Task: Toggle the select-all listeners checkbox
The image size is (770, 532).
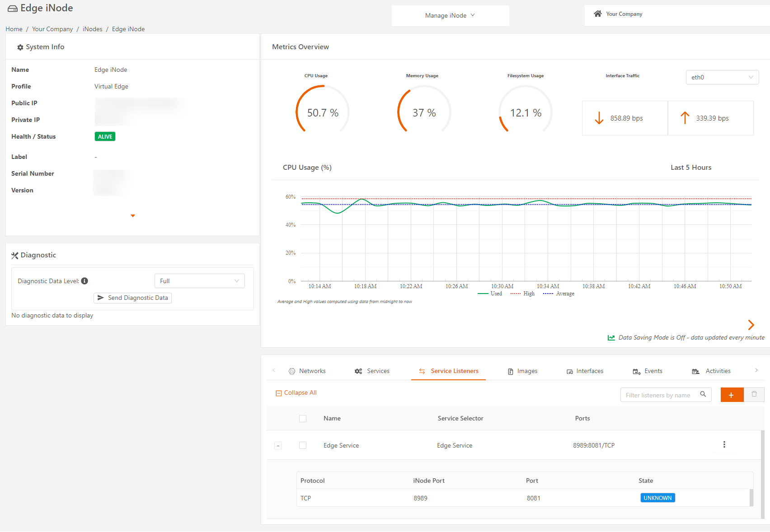Action: pos(303,419)
